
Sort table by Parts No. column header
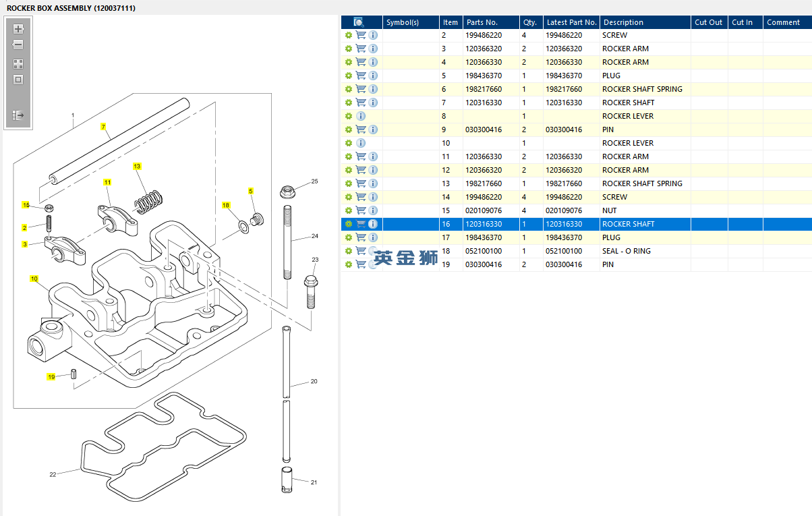482,22
